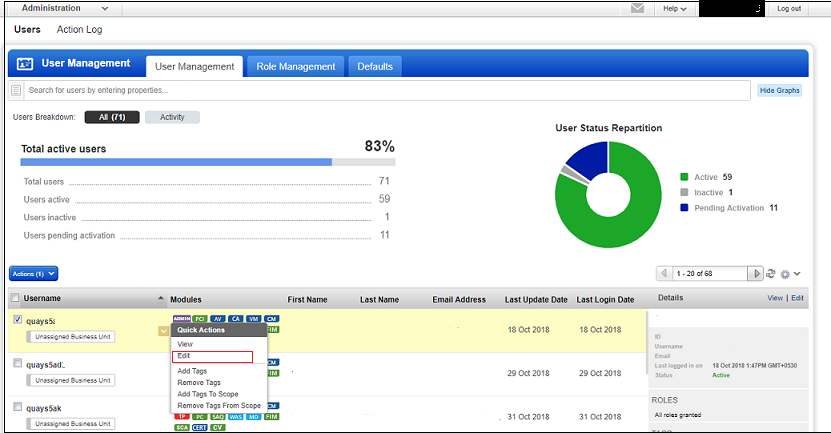Sort by Last Login Date column

click(x=605, y=299)
